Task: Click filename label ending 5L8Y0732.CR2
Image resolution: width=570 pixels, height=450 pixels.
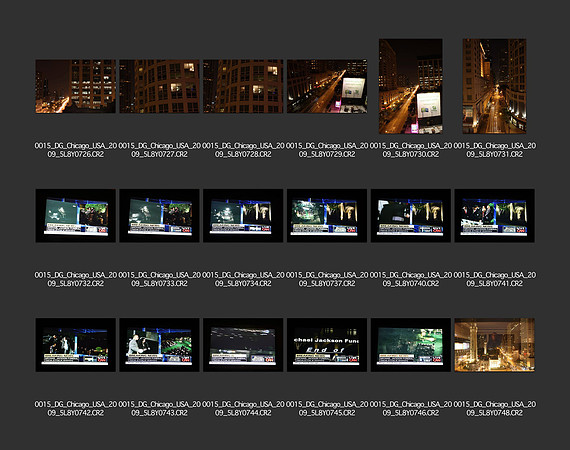Action: click(x=76, y=279)
